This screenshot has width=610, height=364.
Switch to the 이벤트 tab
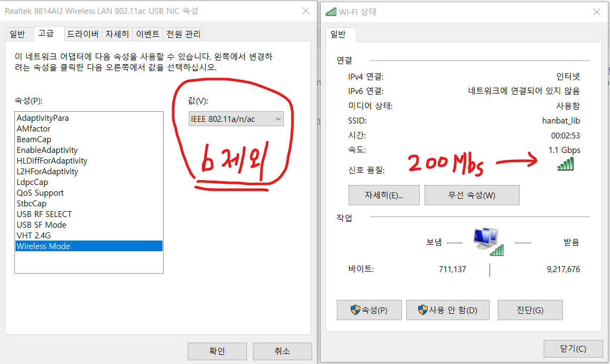[x=148, y=34]
